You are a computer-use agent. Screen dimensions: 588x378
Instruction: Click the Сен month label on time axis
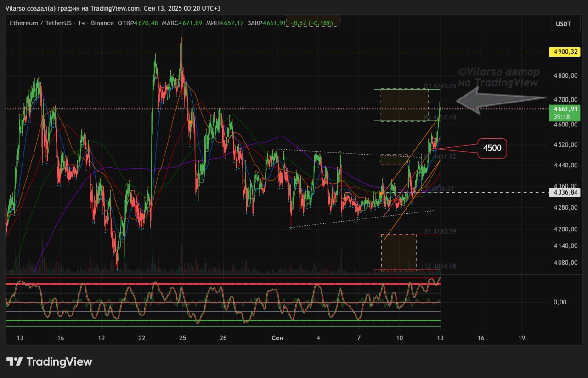pos(277,338)
